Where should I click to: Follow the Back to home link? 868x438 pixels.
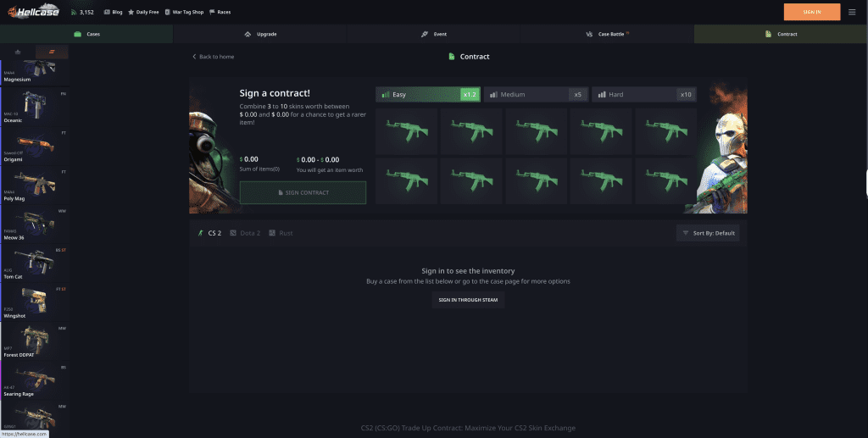pos(213,57)
